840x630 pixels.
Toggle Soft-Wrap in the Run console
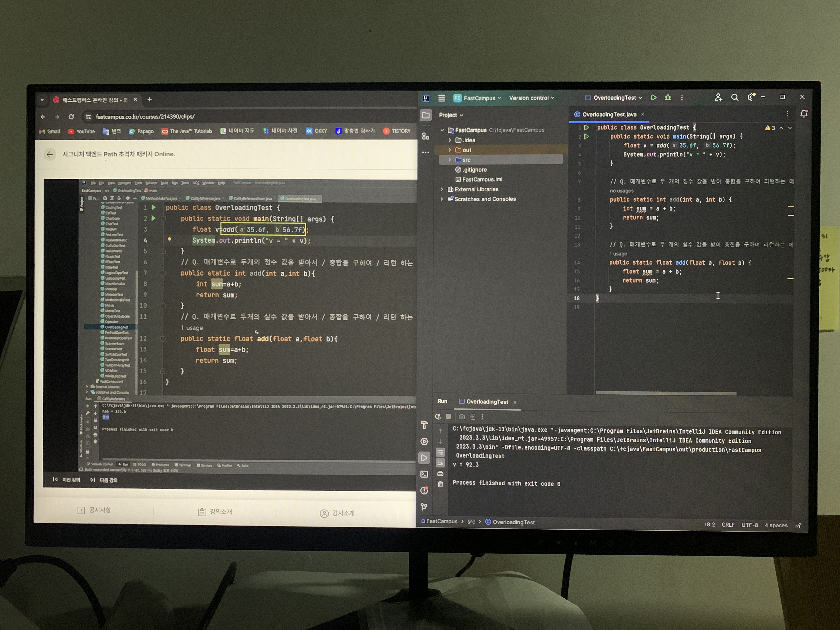tap(440, 452)
